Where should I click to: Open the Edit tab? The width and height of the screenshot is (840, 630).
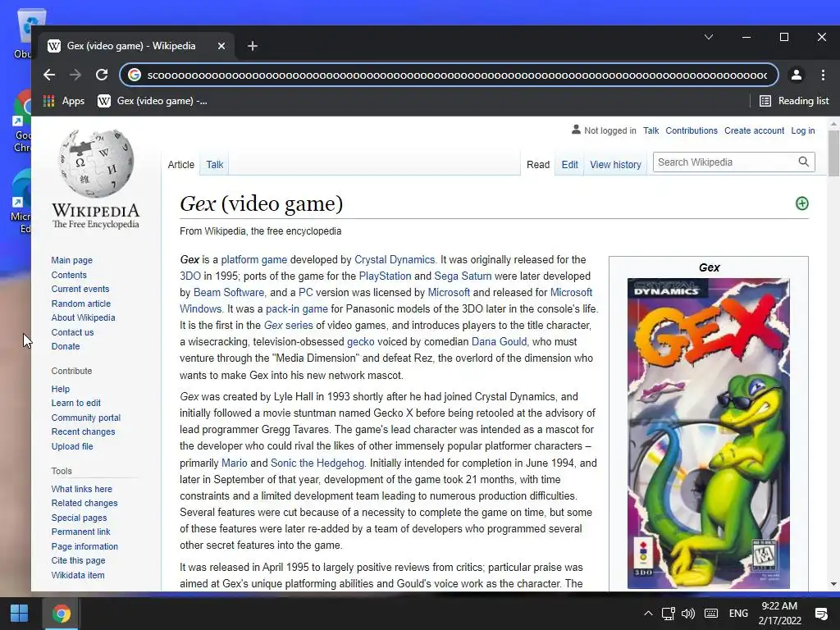pyautogui.click(x=569, y=164)
